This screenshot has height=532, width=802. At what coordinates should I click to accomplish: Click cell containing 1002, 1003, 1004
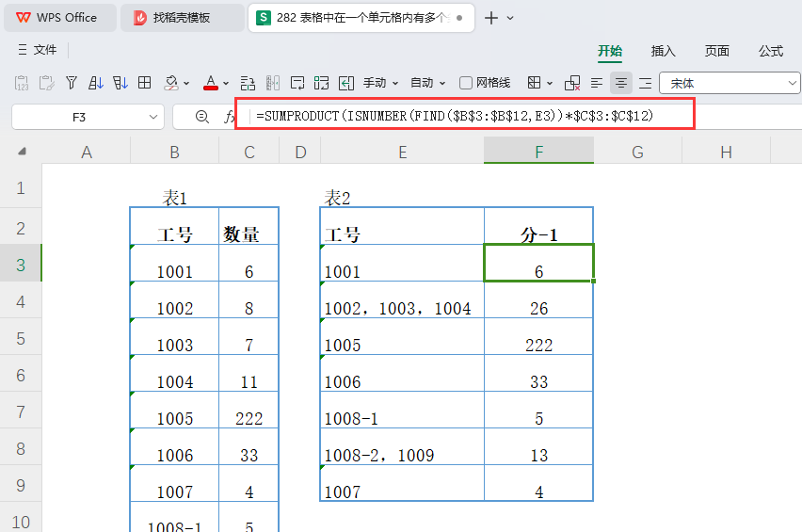pyautogui.click(x=403, y=299)
